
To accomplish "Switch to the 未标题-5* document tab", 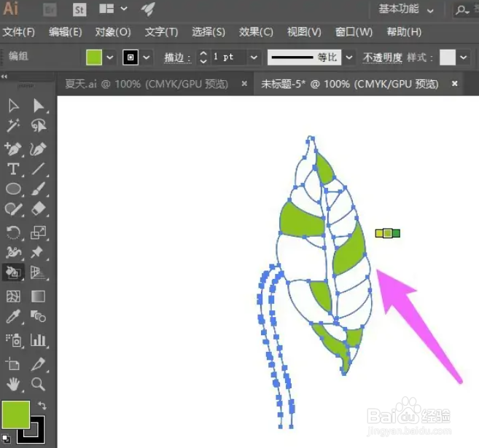I will point(350,84).
